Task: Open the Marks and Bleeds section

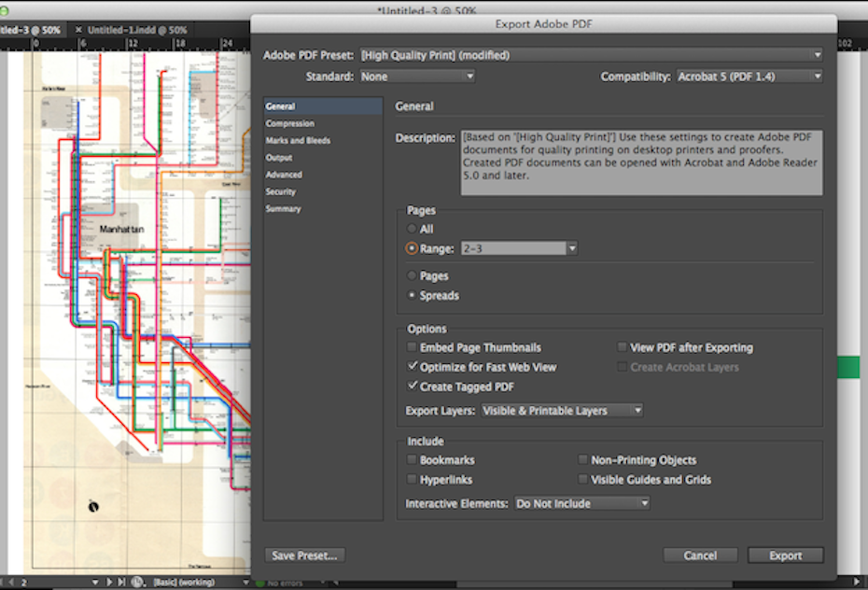Action: tap(298, 140)
